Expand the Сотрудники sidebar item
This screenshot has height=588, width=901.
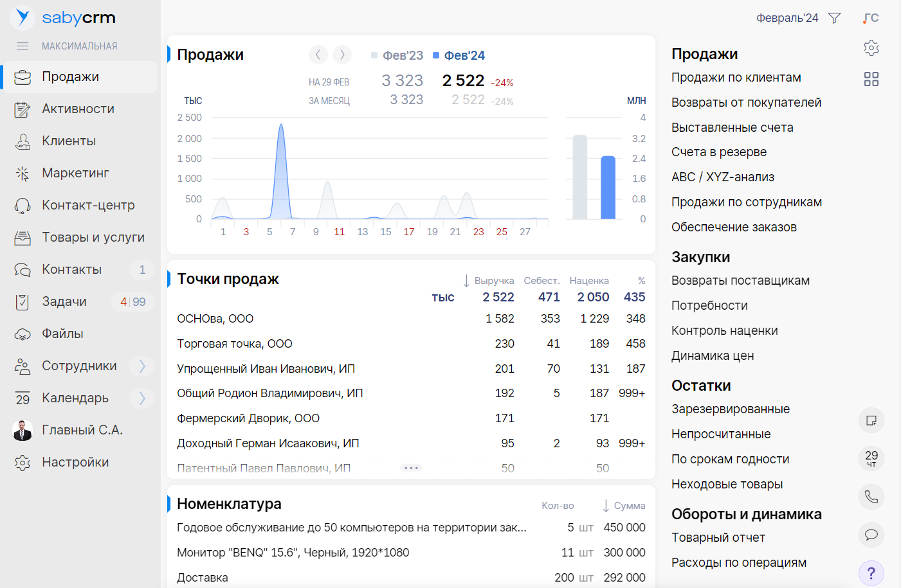[x=141, y=366]
